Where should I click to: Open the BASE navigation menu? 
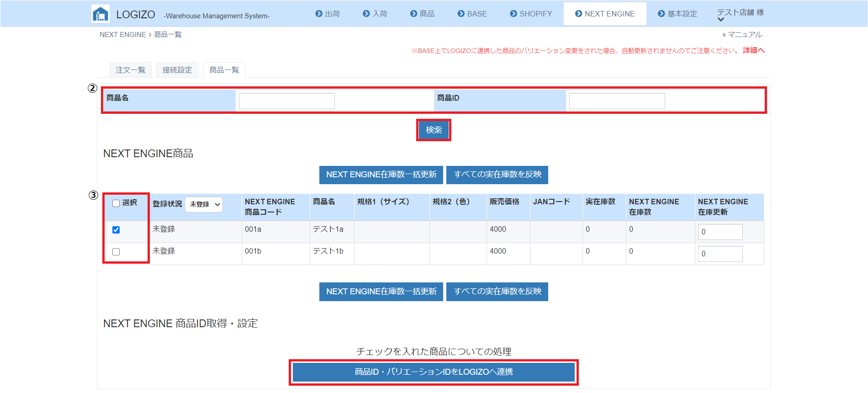coord(472,14)
